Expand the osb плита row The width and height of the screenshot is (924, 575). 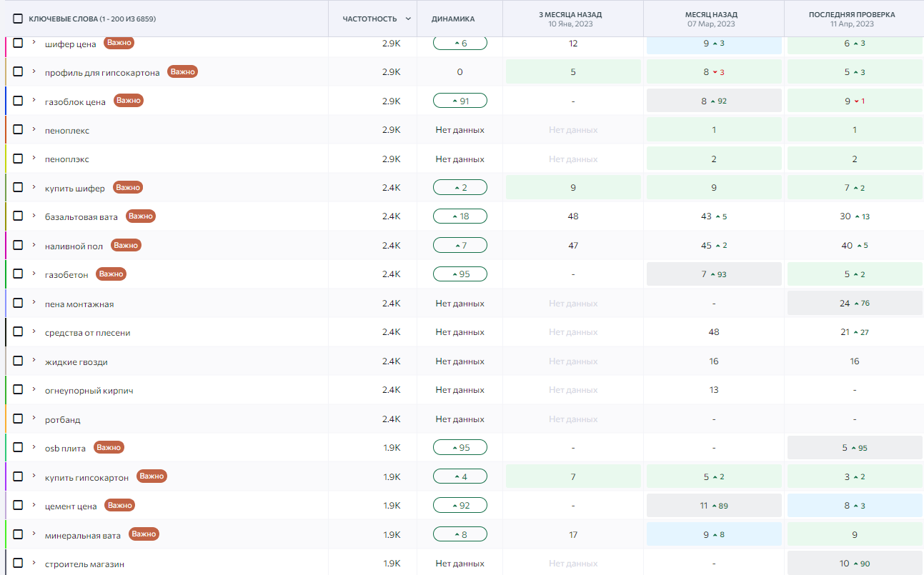(x=34, y=447)
